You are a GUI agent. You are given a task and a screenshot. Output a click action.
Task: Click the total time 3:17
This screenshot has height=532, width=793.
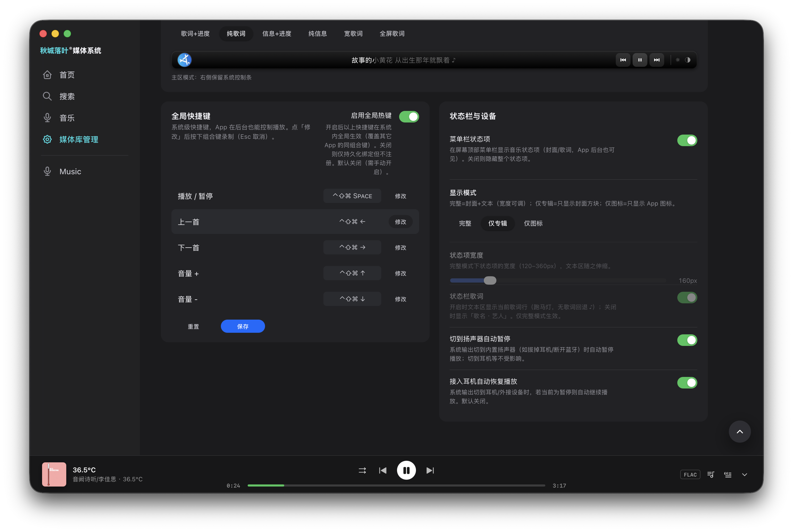pos(559,485)
